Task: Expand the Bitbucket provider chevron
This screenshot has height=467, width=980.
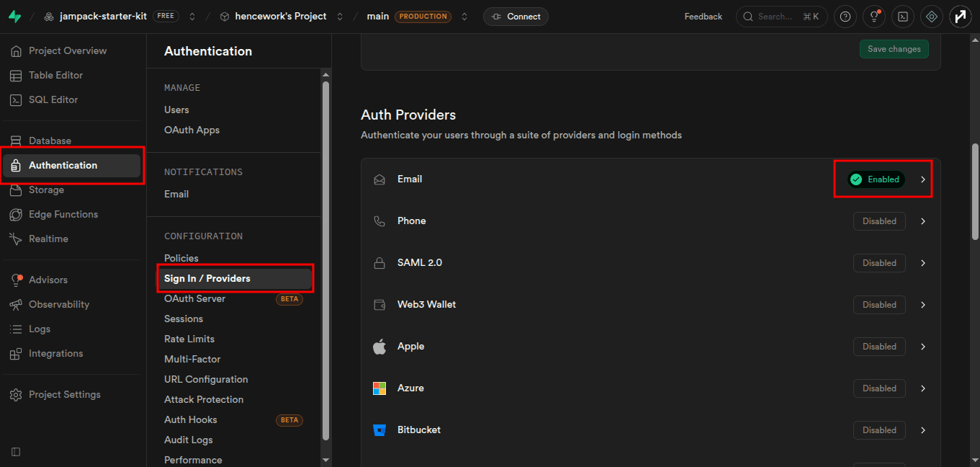Action: coord(923,430)
